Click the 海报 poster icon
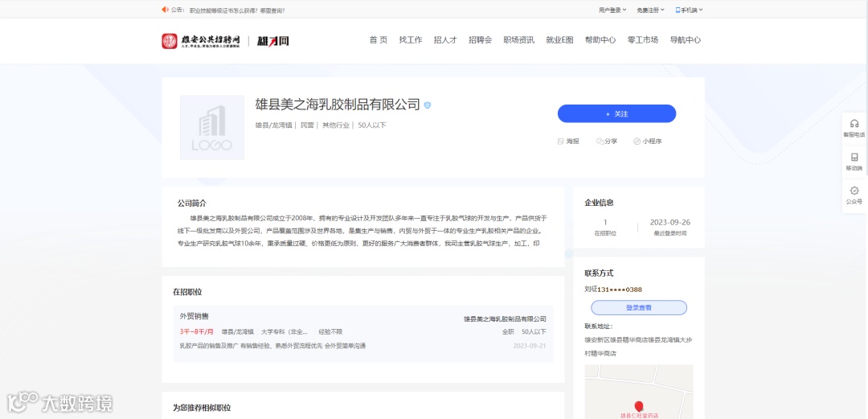 (560, 142)
